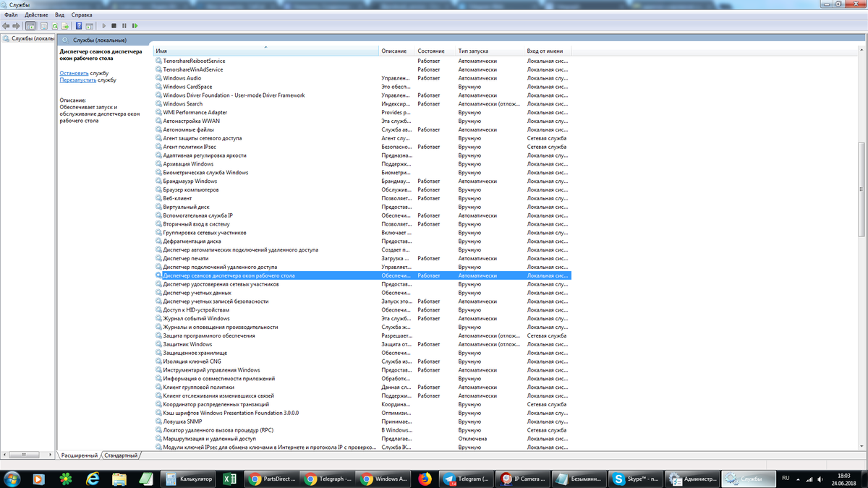Image resolution: width=868 pixels, height=488 pixels.
Task: Open the Вид menu
Action: click(x=60, y=14)
